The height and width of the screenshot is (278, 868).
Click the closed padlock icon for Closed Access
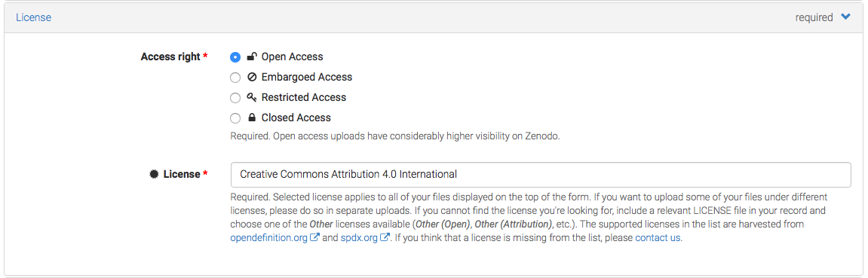tap(251, 118)
